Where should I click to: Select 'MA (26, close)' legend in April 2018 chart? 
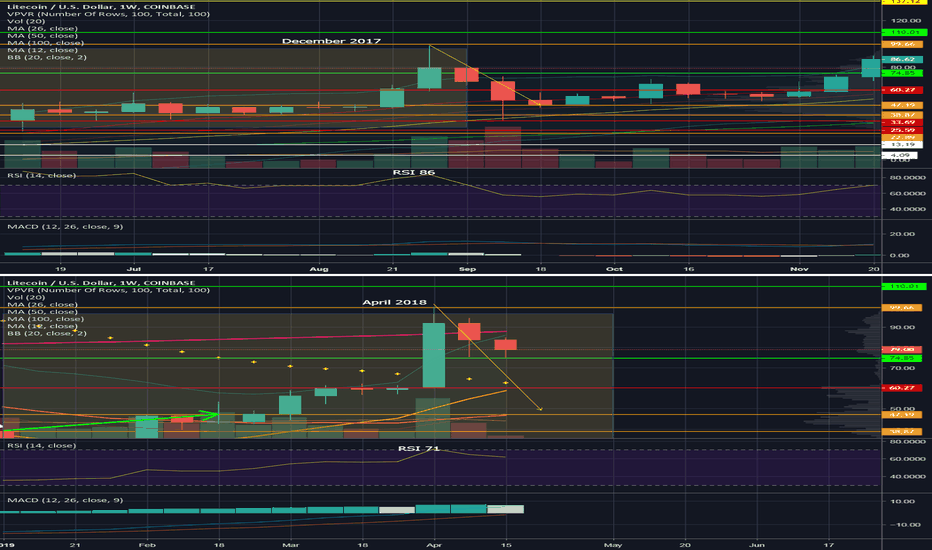point(42,304)
